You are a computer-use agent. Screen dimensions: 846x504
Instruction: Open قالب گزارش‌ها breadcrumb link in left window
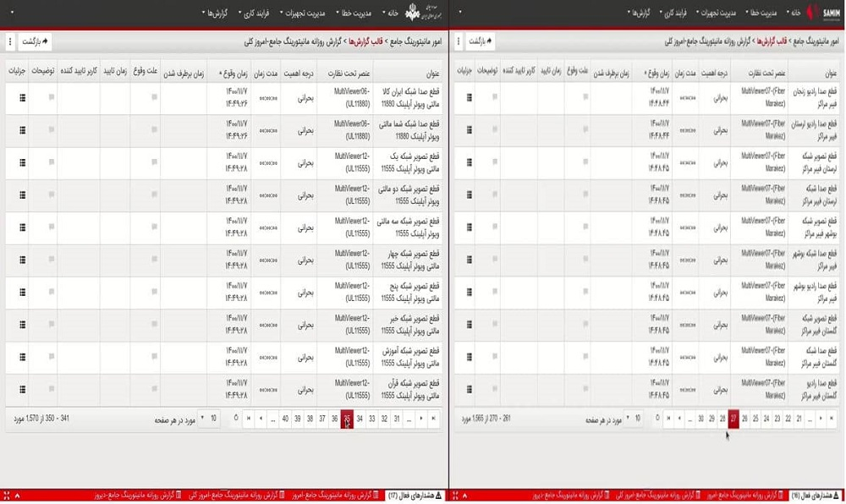point(365,41)
